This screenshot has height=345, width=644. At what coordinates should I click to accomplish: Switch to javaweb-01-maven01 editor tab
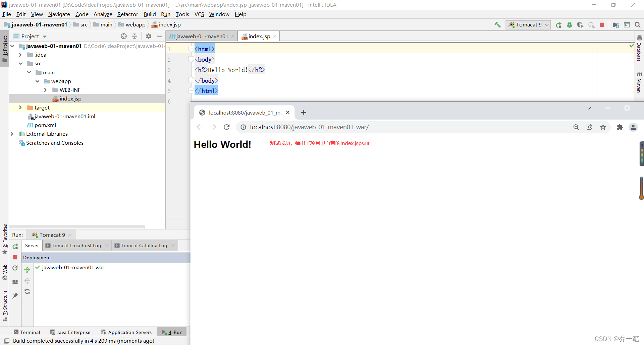point(202,36)
